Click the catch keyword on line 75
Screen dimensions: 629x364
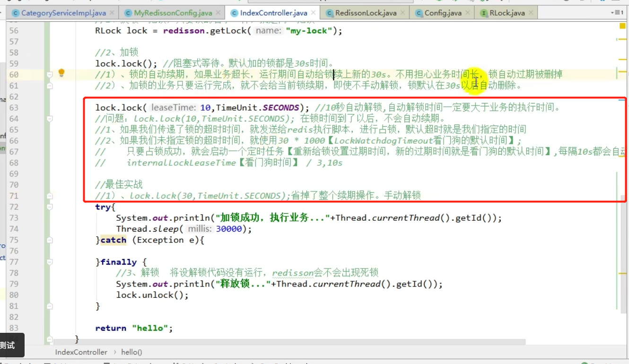pyautogui.click(x=114, y=240)
